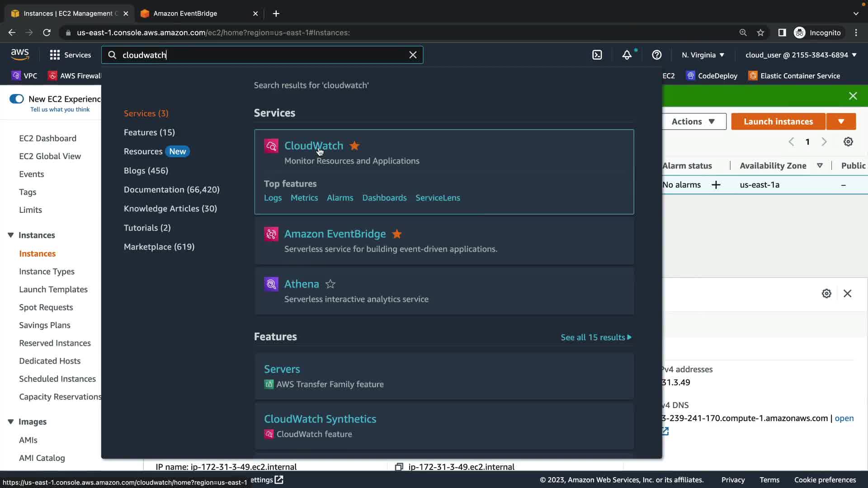Screen dimensions: 868x488
Task: Open CloudWatch Logs feature link
Action: pos(273,198)
